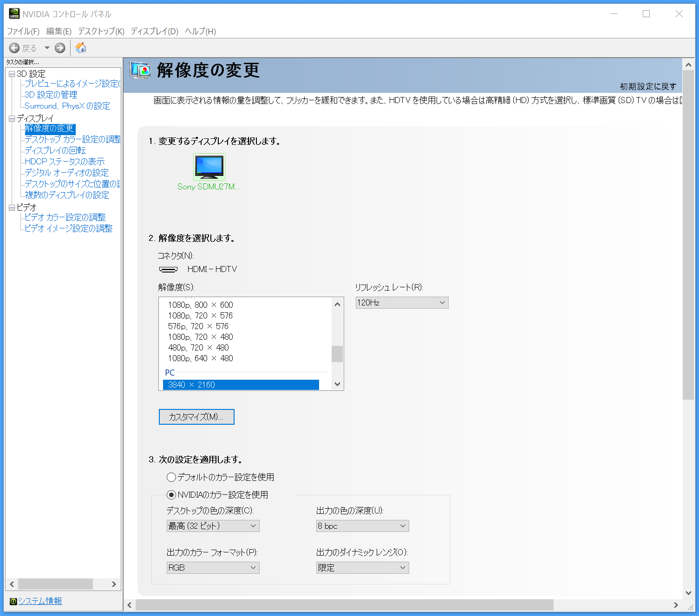Click resolution list scroll up arrow
Image resolution: width=699 pixels, height=616 pixels.
(338, 305)
